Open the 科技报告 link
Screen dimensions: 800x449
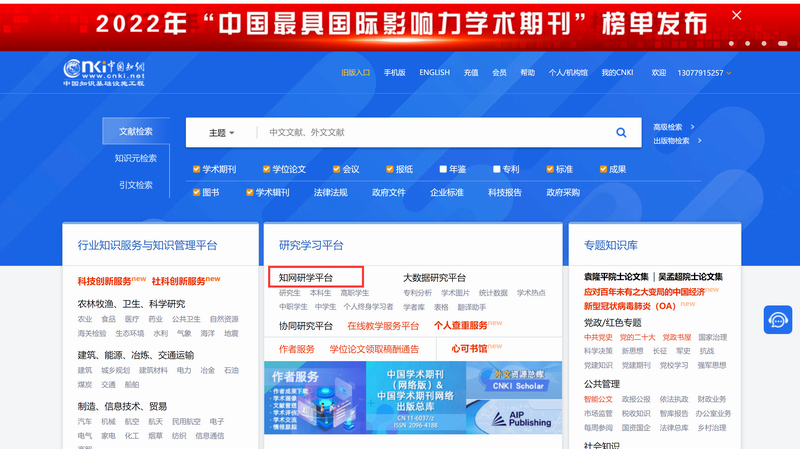505,192
